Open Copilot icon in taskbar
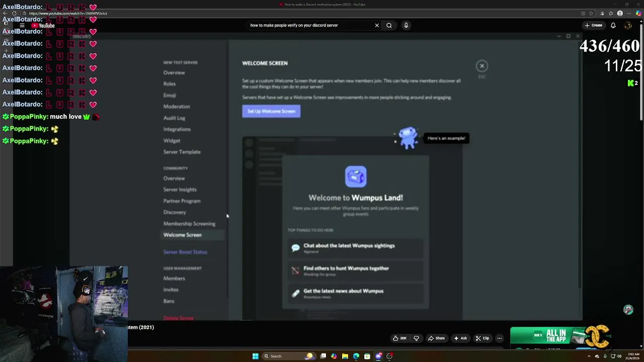644x362 pixels. (334, 356)
